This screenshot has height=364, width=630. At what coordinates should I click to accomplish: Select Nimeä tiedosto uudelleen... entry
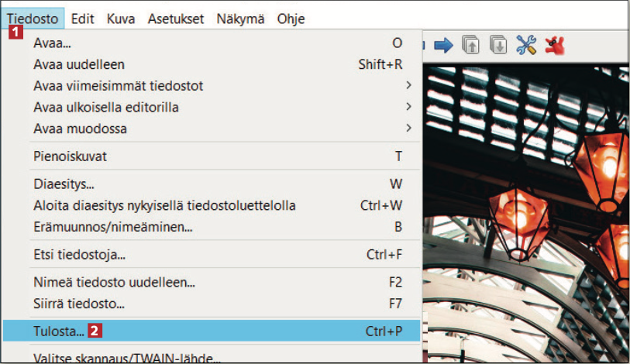tap(212, 282)
